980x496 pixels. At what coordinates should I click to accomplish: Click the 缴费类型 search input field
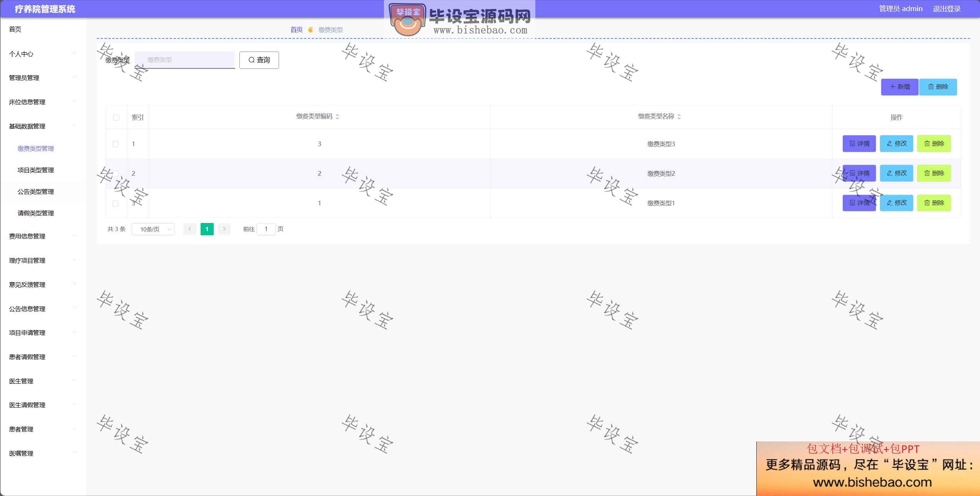pyautogui.click(x=185, y=60)
